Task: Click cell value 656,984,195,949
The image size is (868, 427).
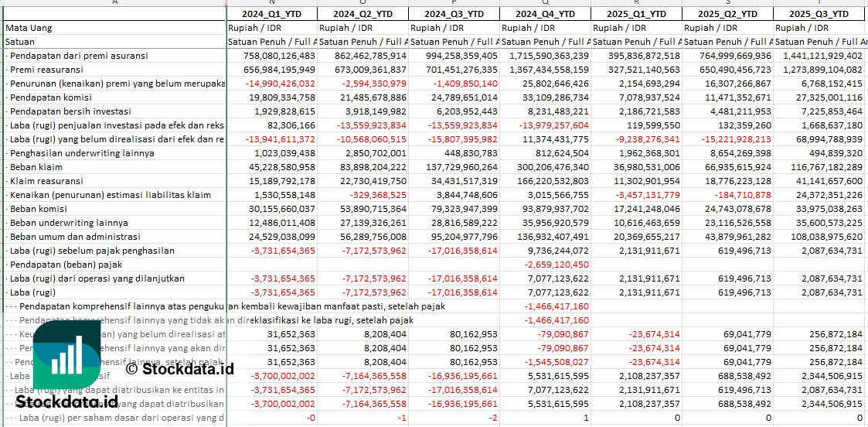Action: tap(279, 69)
